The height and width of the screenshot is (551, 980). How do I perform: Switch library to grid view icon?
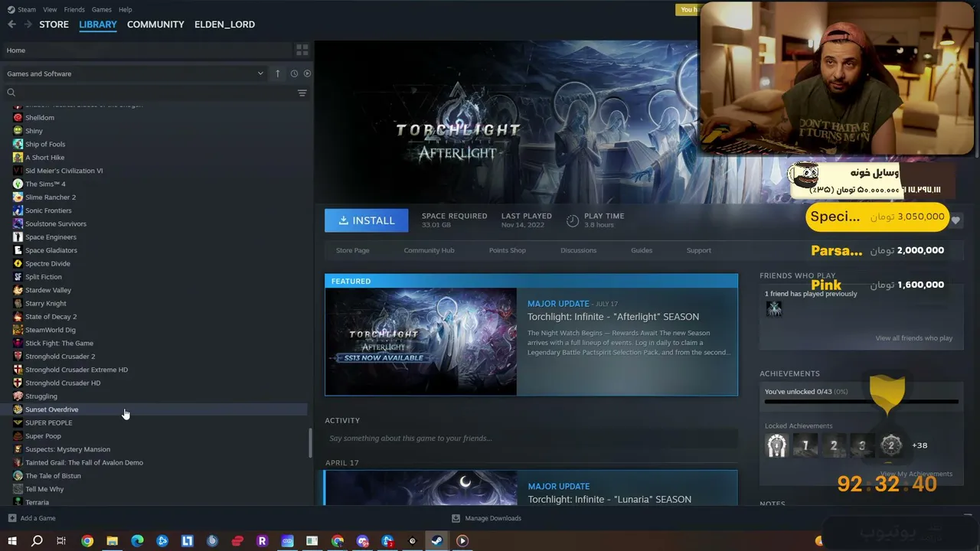point(302,50)
